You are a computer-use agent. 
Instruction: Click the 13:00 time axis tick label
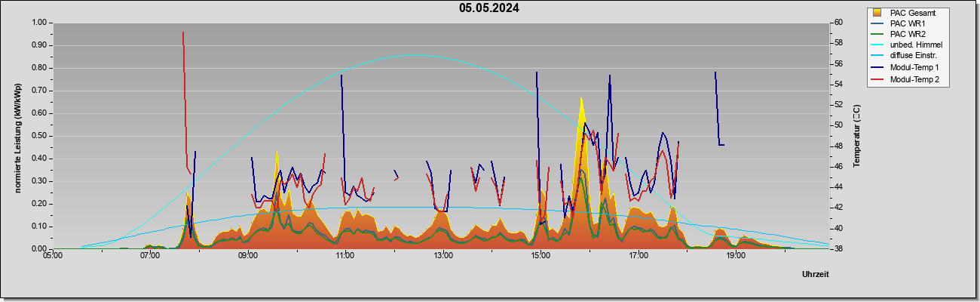(443, 255)
